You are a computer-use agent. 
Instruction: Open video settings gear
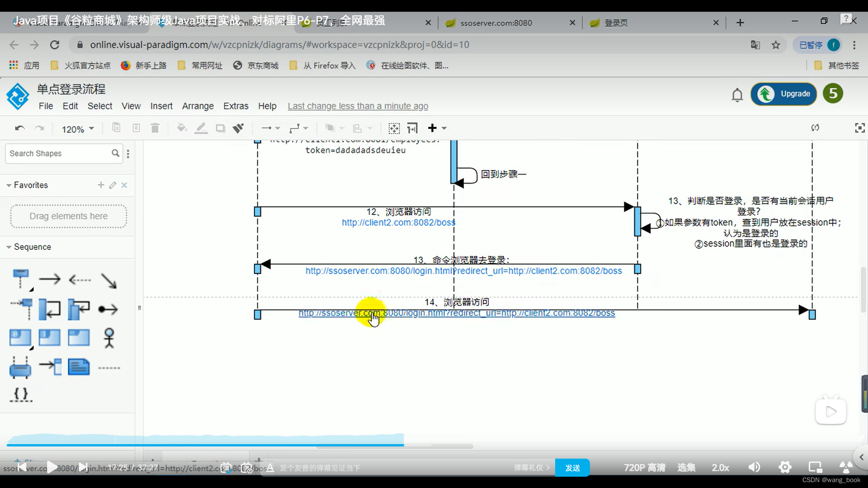coord(785,467)
